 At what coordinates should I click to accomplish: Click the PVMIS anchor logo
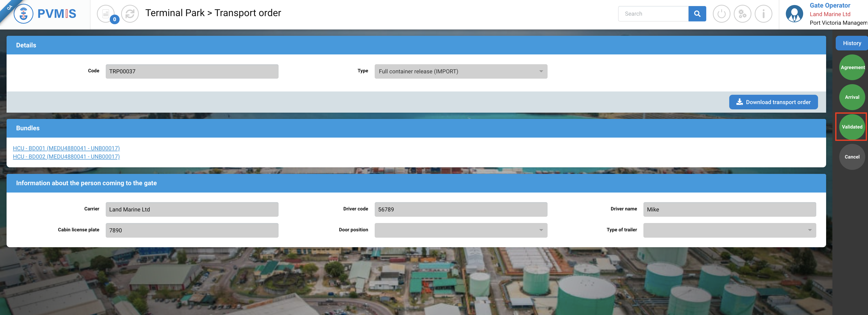coord(23,14)
